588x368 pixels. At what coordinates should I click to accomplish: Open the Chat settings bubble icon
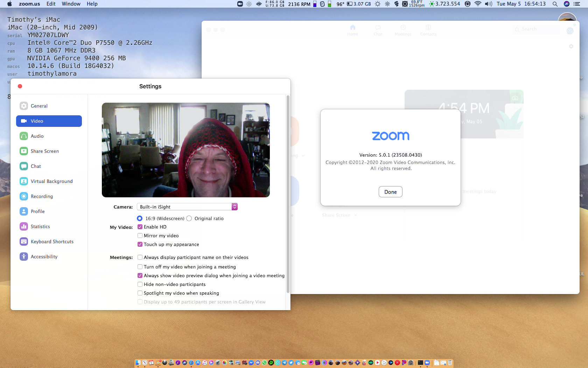pyautogui.click(x=24, y=166)
